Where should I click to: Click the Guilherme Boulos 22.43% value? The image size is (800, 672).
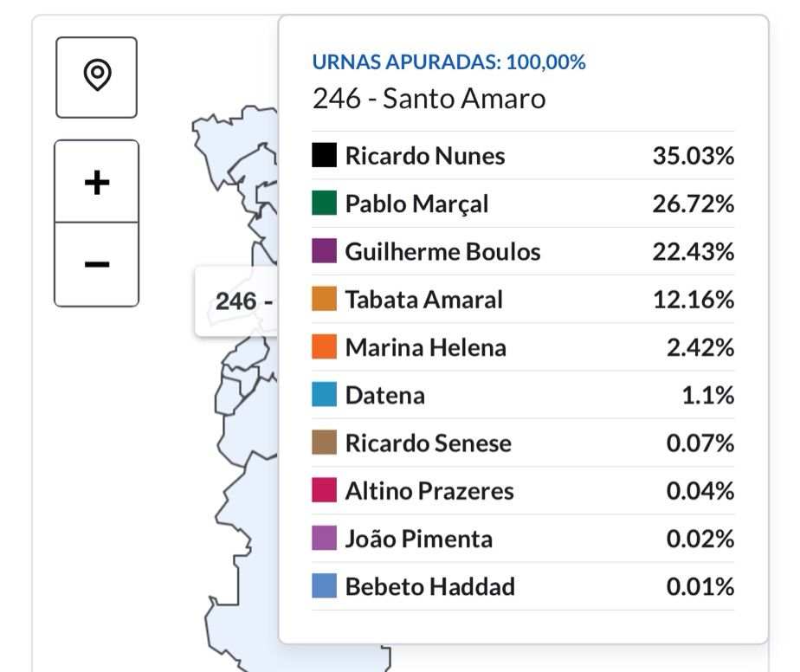click(x=693, y=251)
